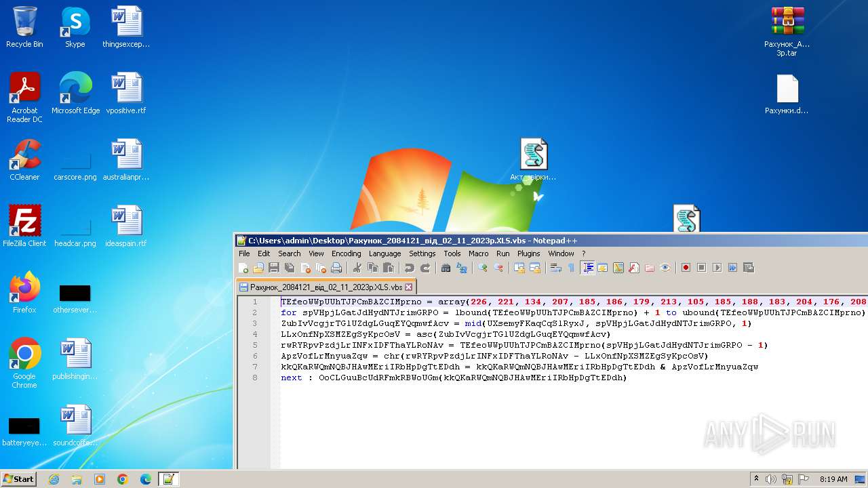Show hidden tray icons arrow
This screenshot has height=488, width=868.
pos(756,479)
